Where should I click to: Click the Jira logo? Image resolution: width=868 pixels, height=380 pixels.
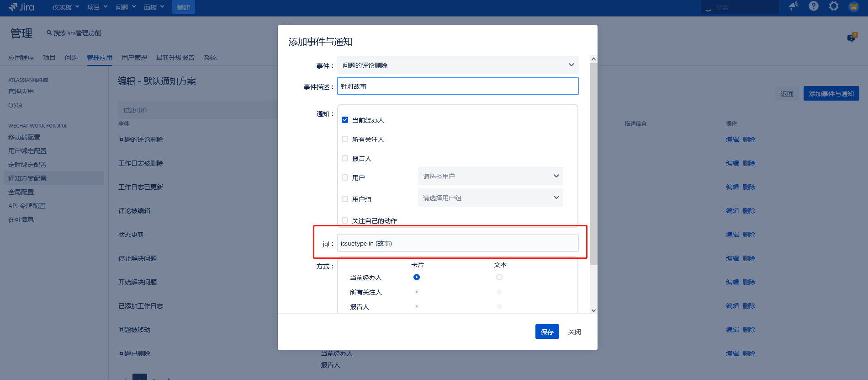(x=21, y=7)
